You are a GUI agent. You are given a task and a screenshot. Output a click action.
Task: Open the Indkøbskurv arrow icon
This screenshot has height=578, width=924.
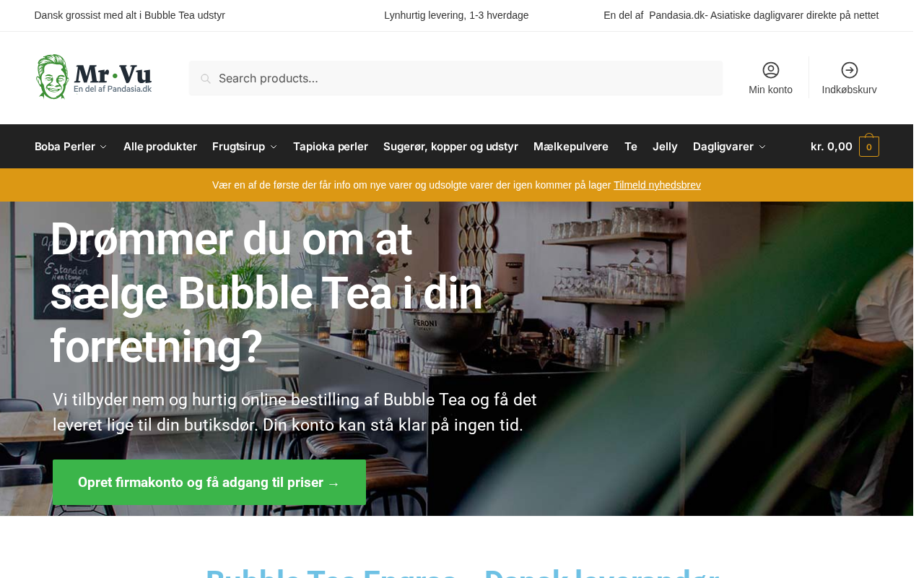850,70
